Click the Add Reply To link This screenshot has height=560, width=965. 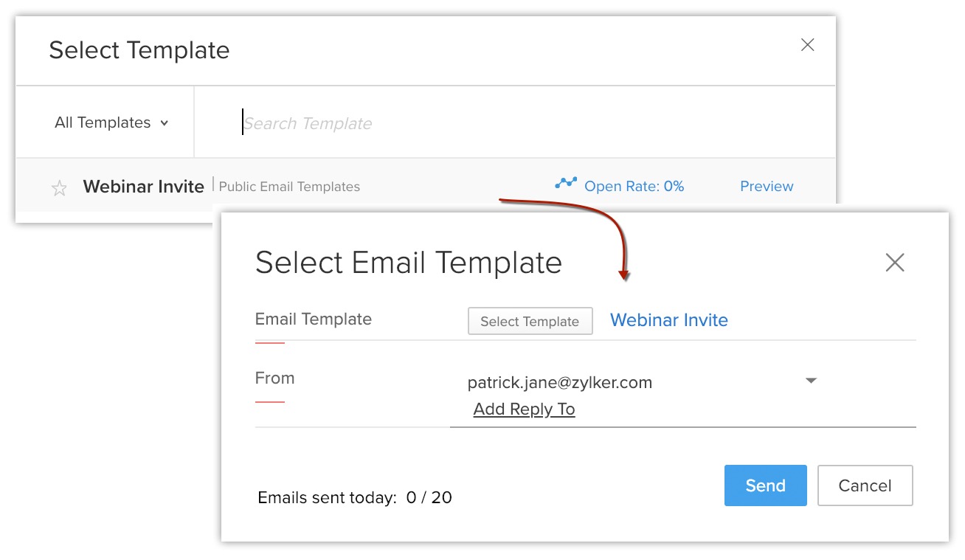524,409
